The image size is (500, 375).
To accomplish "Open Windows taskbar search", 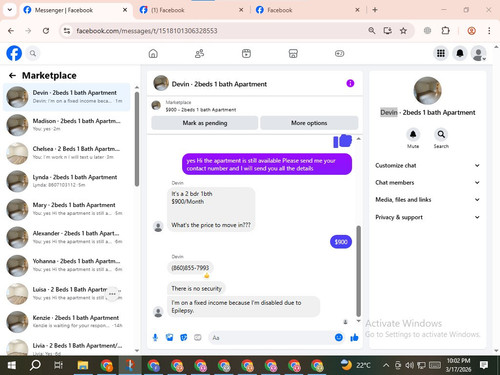I will point(35,365).
